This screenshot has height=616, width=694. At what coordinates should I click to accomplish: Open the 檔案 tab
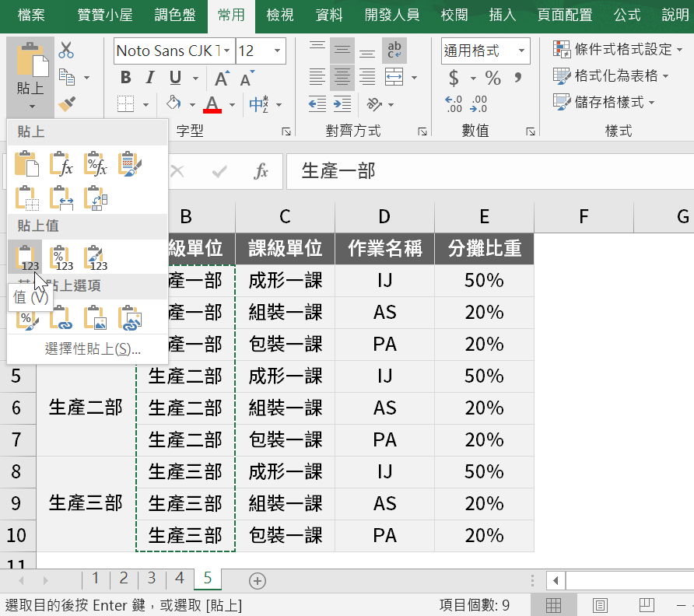(x=31, y=15)
